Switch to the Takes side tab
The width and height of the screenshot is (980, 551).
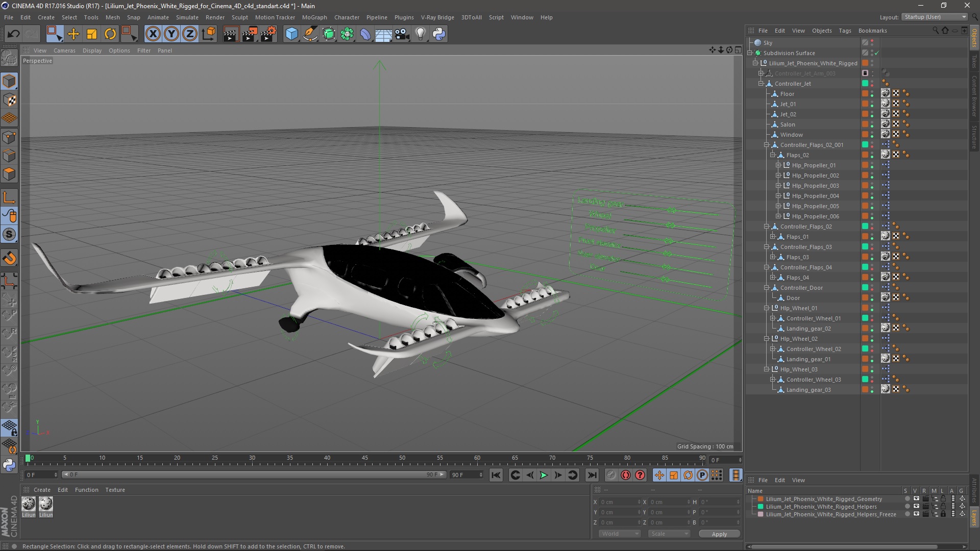974,61
